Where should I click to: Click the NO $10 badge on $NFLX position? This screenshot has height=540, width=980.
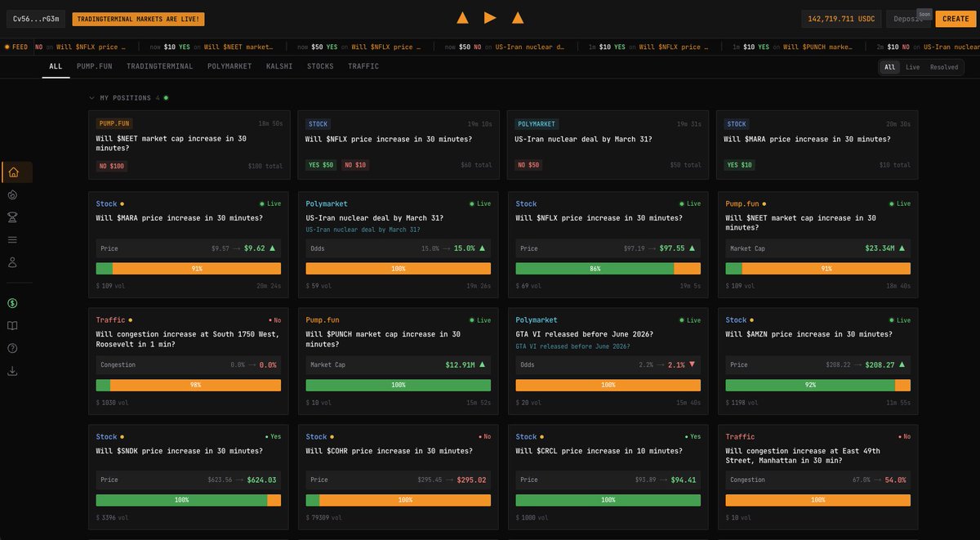355,165
